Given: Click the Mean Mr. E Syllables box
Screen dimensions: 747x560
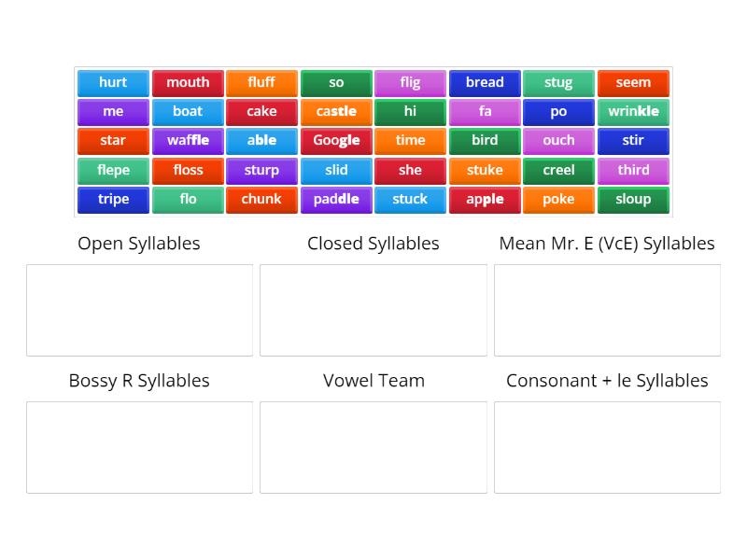Looking at the screenshot, I should [x=607, y=310].
